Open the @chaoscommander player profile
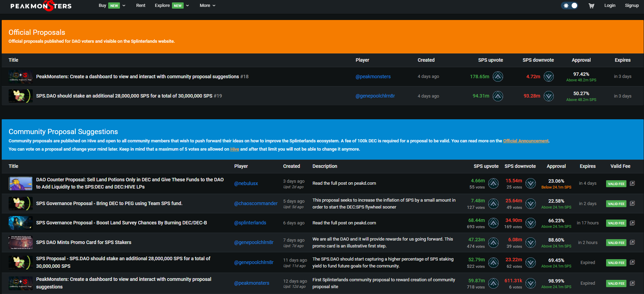Viewport: 644px width, 294px height. 256,203
